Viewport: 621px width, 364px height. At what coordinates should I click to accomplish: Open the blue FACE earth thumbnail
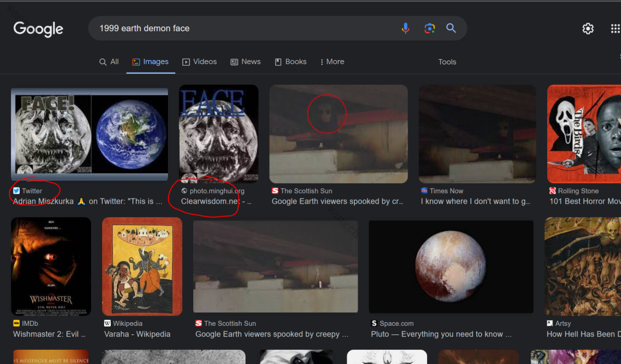[x=218, y=133]
